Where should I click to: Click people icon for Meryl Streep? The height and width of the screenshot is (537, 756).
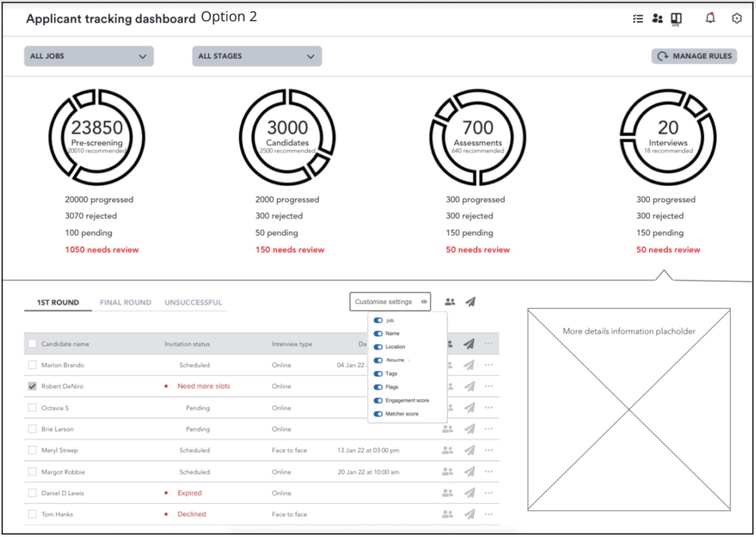(x=447, y=450)
